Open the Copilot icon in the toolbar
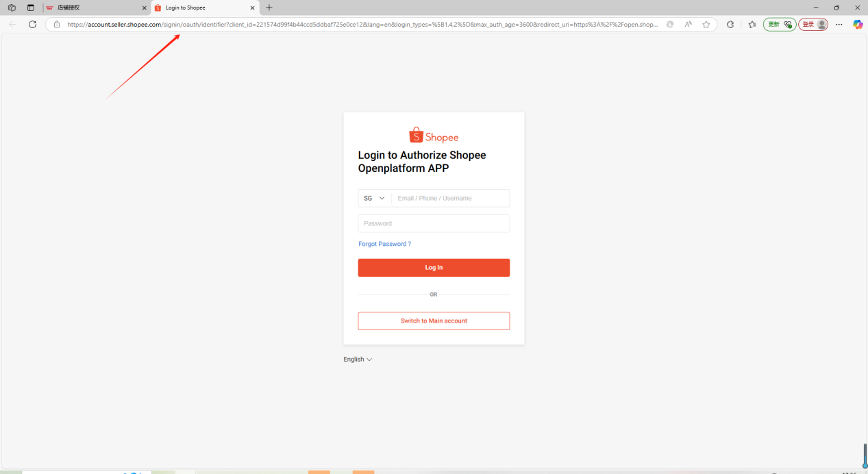Viewport: 868px width, 474px height. pos(857,24)
